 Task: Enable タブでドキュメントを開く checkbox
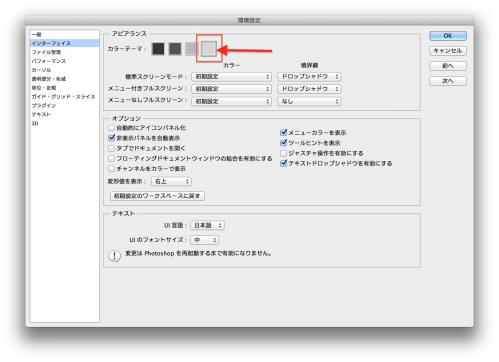click(112, 148)
